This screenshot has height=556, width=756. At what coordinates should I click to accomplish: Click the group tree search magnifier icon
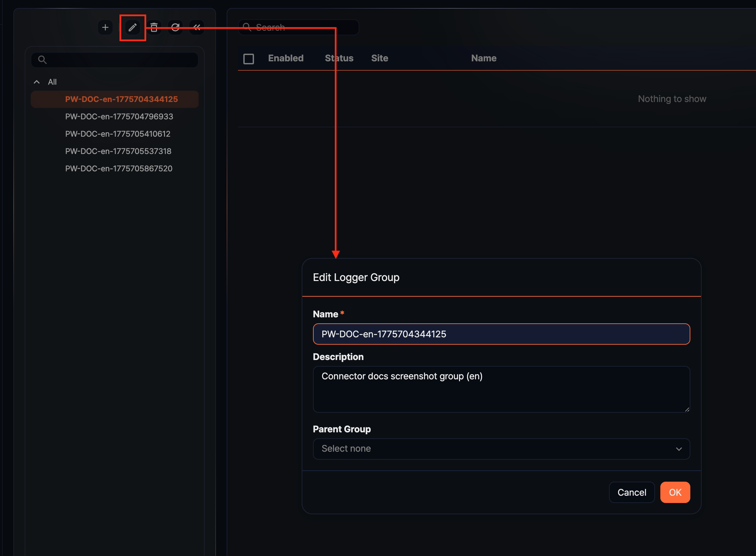click(42, 60)
